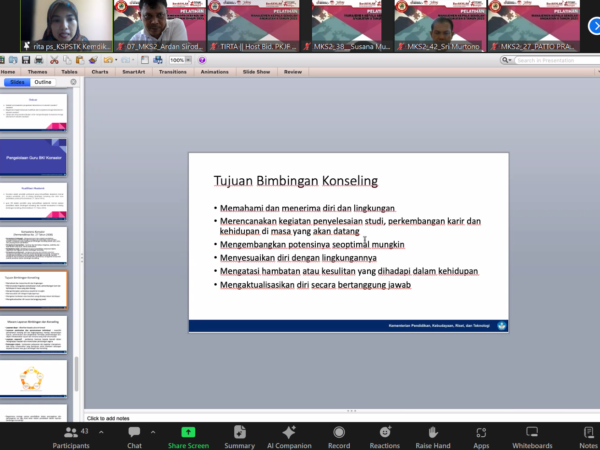600x450 pixels.
Task: Expand the arrow next to Chat
Action: click(153, 430)
